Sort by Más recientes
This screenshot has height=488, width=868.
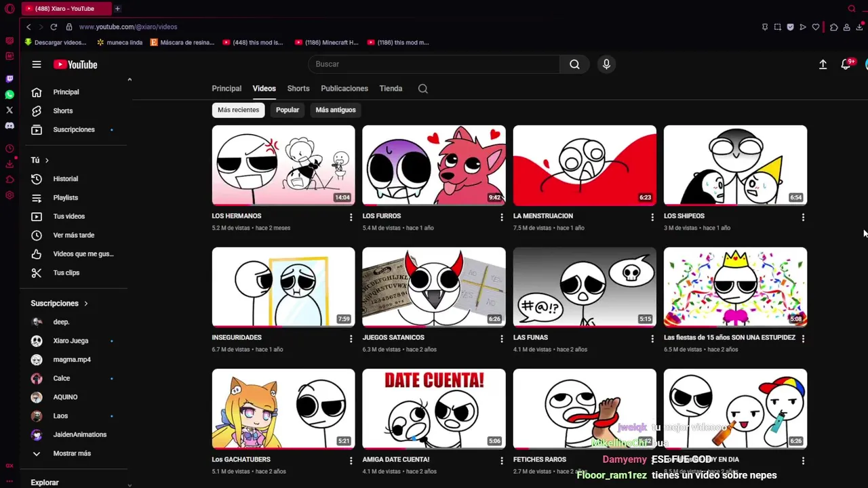238,110
